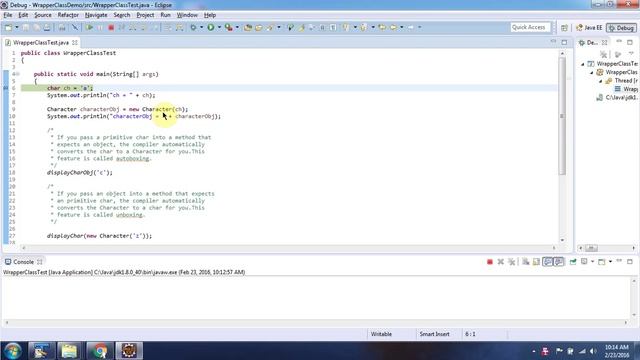Image resolution: width=640 pixels, height=360 pixels.
Task: Open the External Tools dropdown arrow
Action: click(x=237, y=28)
